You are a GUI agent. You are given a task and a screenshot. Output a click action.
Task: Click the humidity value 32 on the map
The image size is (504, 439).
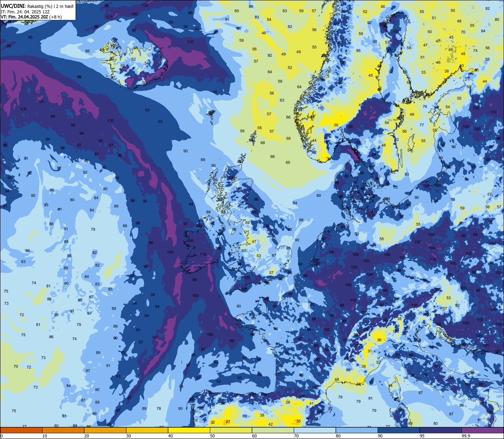coord(213,422)
